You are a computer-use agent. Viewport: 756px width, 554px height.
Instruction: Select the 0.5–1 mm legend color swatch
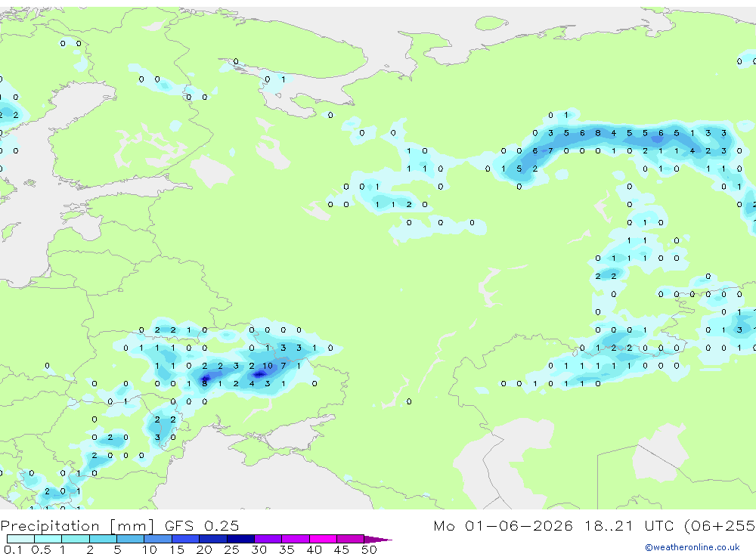click(48, 539)
